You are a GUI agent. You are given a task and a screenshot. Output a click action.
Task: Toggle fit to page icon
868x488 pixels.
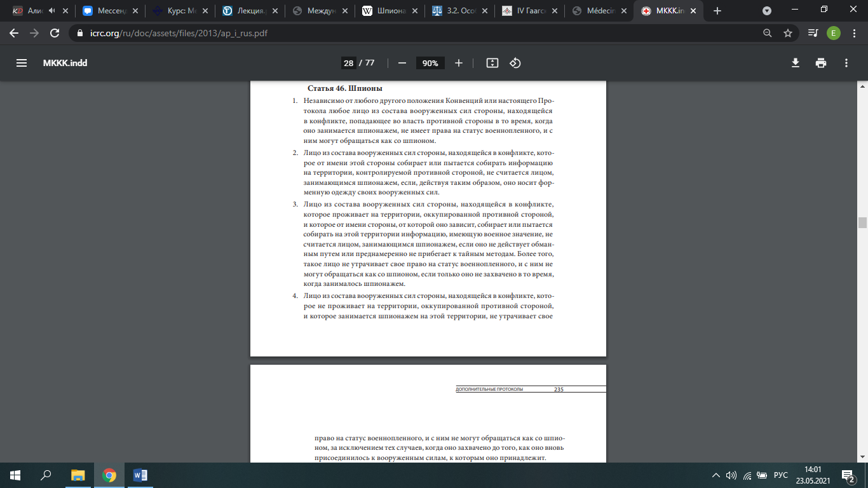tap(492, 63)
